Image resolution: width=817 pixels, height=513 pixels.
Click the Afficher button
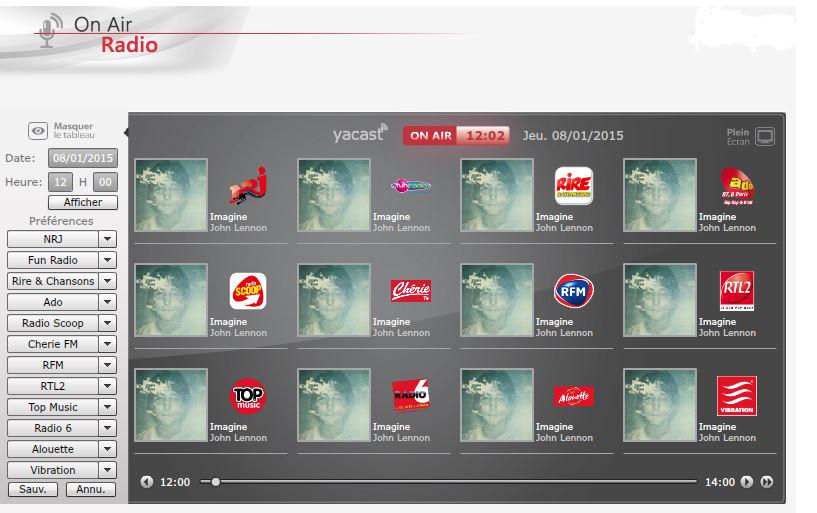[83, 202]
